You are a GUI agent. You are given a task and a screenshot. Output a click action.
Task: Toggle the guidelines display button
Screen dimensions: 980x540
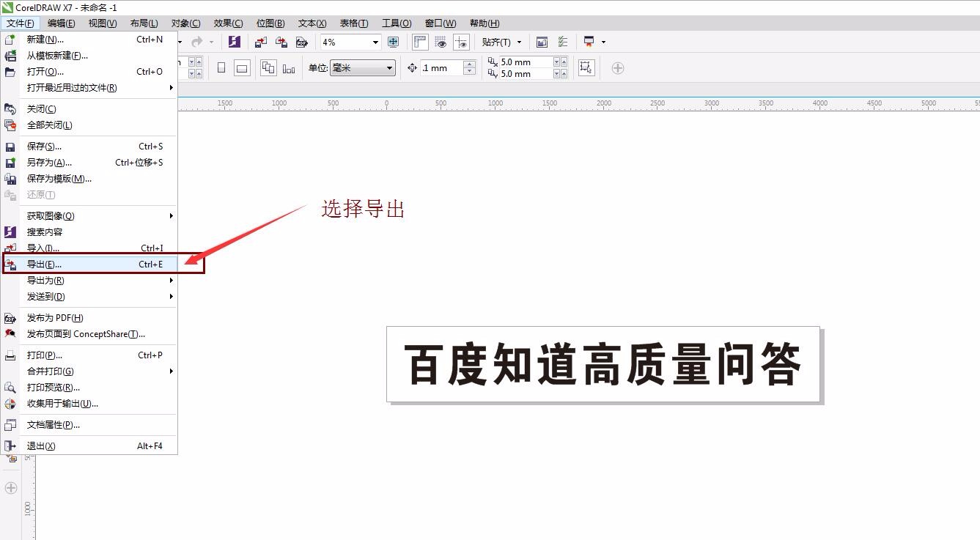[x=461, y=42]
